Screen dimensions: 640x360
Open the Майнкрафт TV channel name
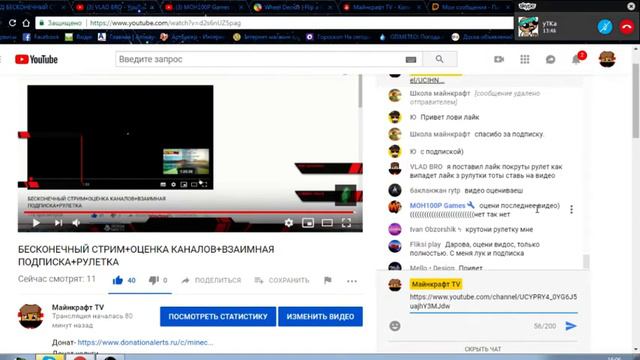click(x=78, y=307)
